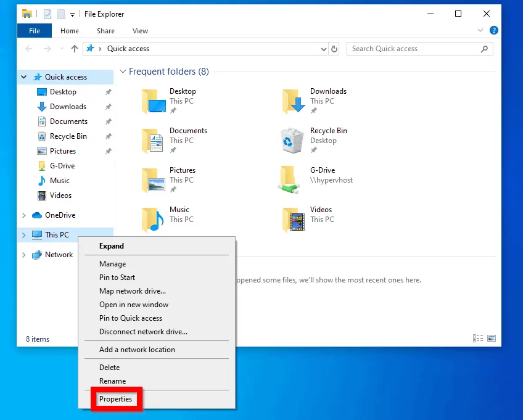Screen dimensions: 523x420
Task: Unpin Downloads using its pin icon
Action: point(109,106)
